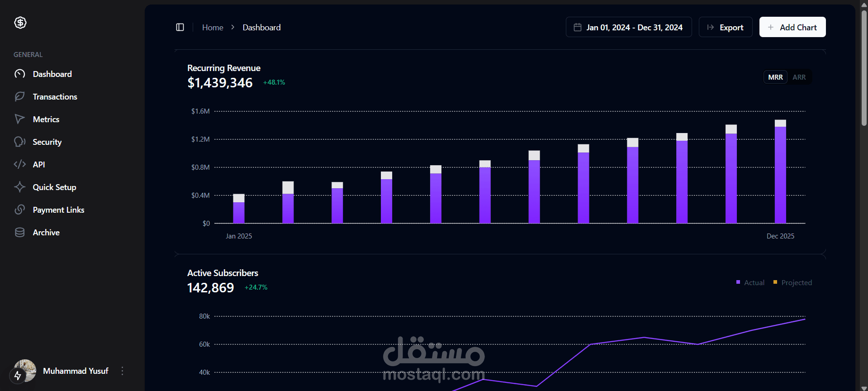
Task: Open Payment Links in the sidebar
Action: coord(58,210)
